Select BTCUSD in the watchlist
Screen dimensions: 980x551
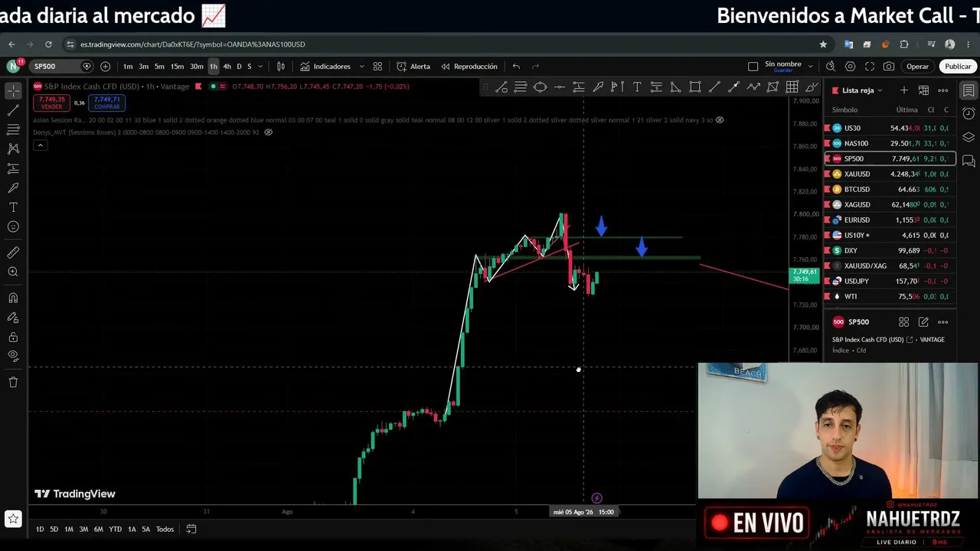pos(890,189)
